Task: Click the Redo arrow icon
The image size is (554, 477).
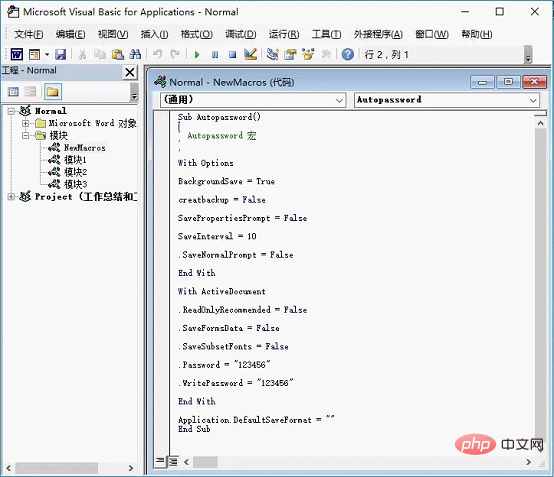Action: (x=175, y=54)
